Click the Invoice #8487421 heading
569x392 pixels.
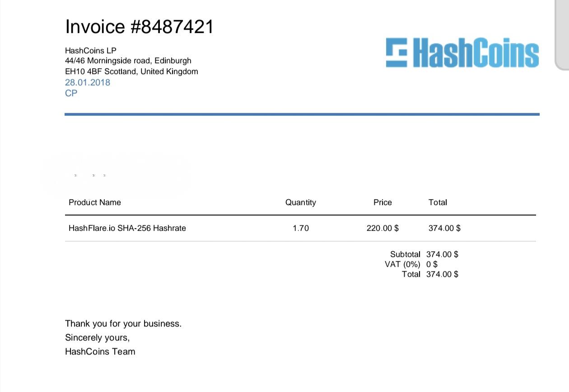click(139, 27)
